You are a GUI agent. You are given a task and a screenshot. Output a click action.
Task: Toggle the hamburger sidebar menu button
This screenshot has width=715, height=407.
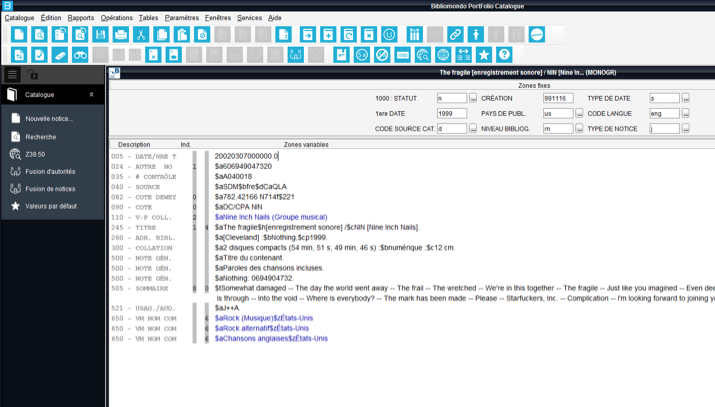pos(12,74)
